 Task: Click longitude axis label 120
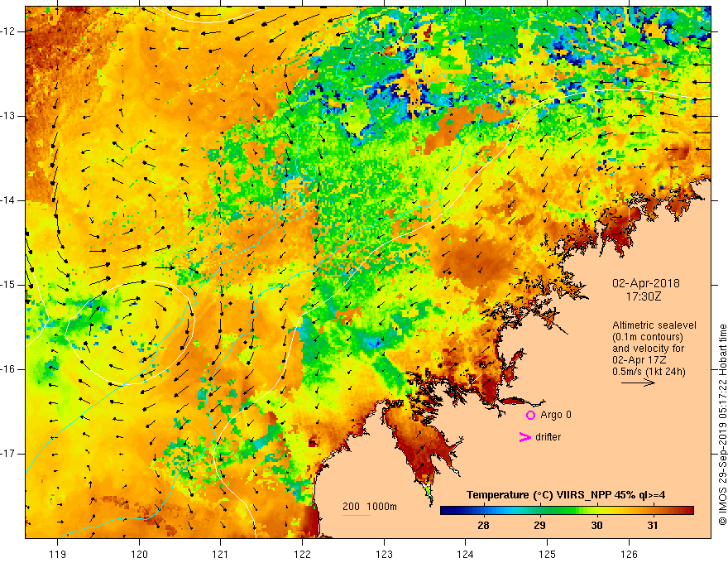pos(139,554)
